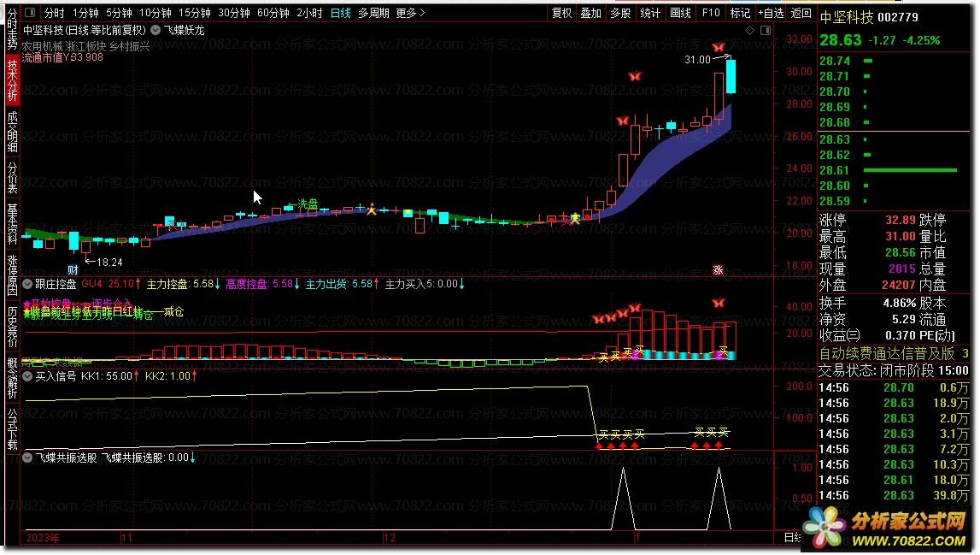Open the 成交明细 sidebar tab
Image resolution: width=980 pixels, height=555 pixels.
tap(12, 132)
